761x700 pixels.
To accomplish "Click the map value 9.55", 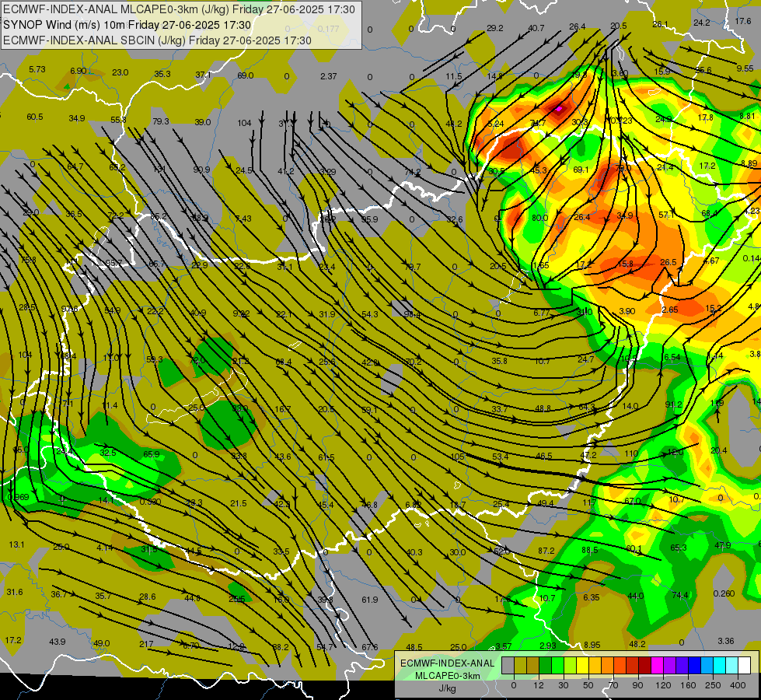I will [x=745, y=68].
